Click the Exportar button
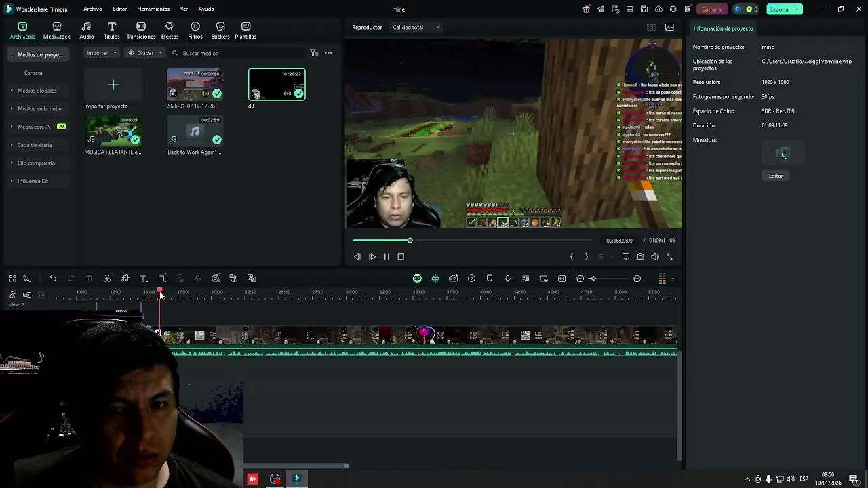Image resolution: width=868 pixels, height=488 pixels. 785,9
